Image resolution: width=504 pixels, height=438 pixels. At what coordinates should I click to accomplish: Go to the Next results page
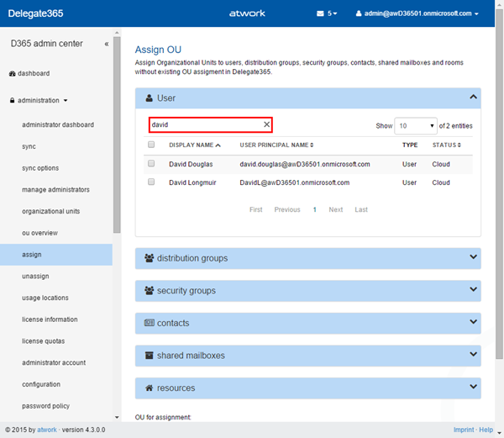click(335, 209)
